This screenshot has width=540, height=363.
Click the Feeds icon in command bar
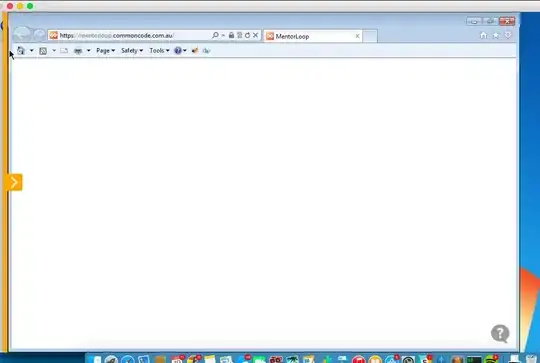[x=43, y=51]
